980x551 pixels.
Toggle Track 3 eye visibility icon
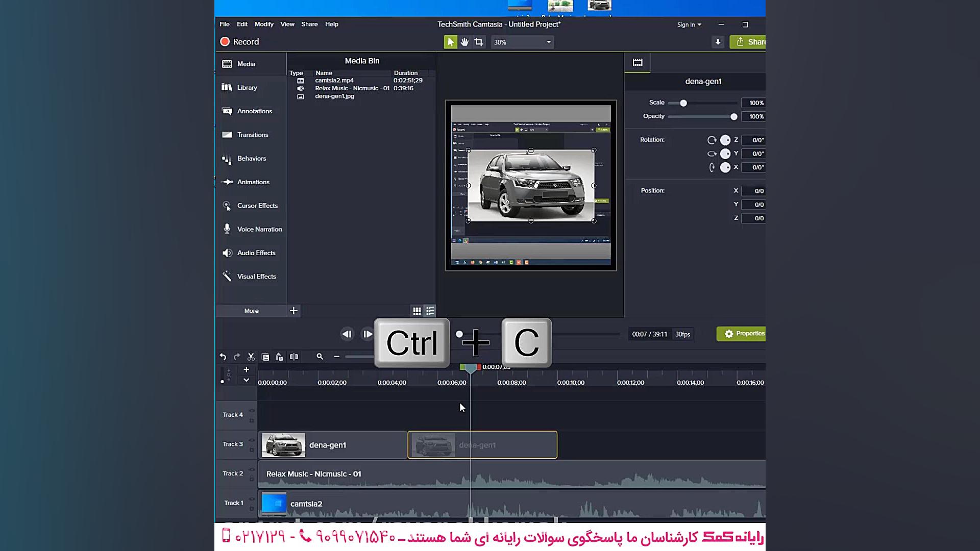pos(252,440)
